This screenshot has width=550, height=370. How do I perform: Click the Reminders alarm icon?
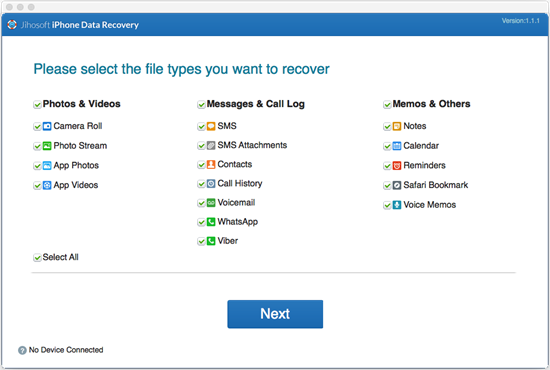point(397,166)
